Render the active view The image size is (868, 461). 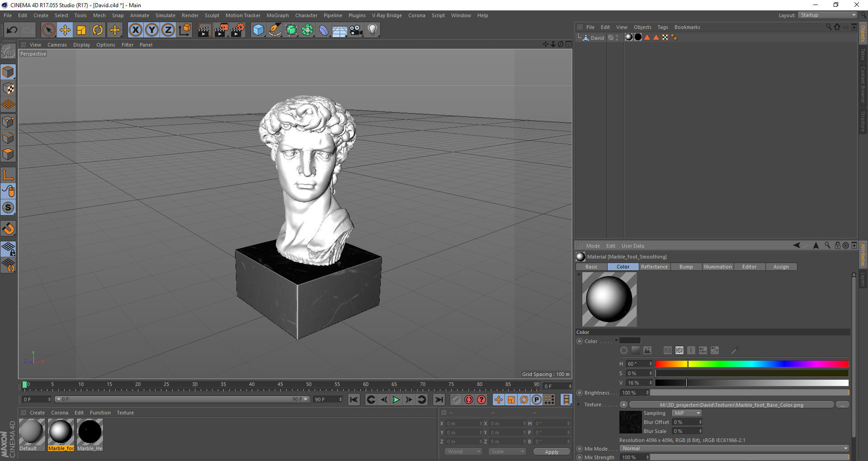(204, 30)
